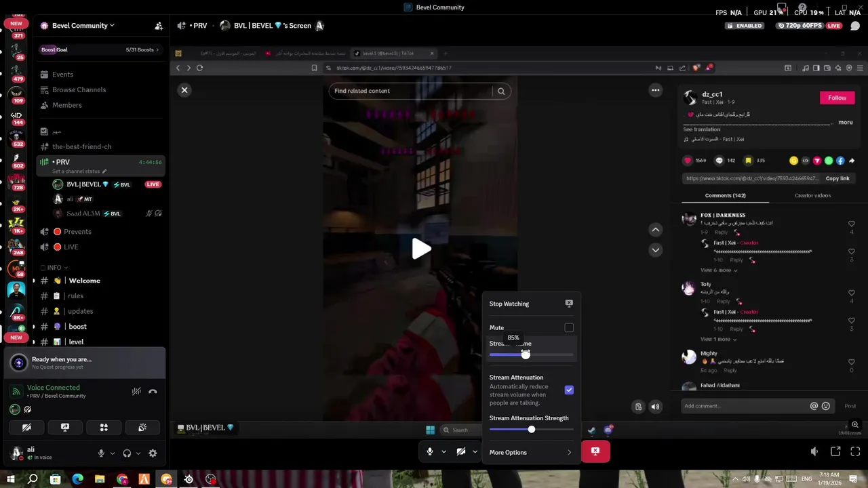Adjust the Stream Volume slider
Viewport: 868px width, 488px height.
[x=531, y=354]
